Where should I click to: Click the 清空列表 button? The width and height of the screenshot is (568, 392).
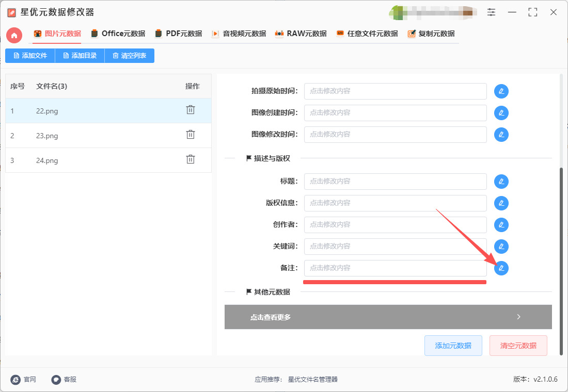pyautogui.click(x=129, y=56)
